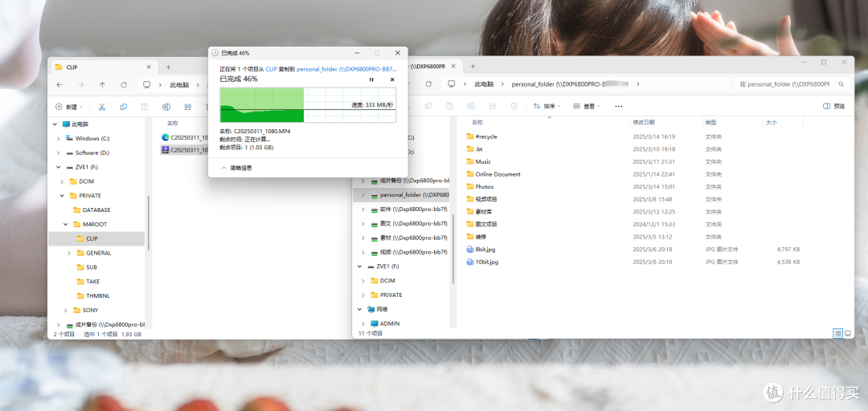Click the Share icon in CLIP window toolbar
868x411 pixels.
(187, 107)
